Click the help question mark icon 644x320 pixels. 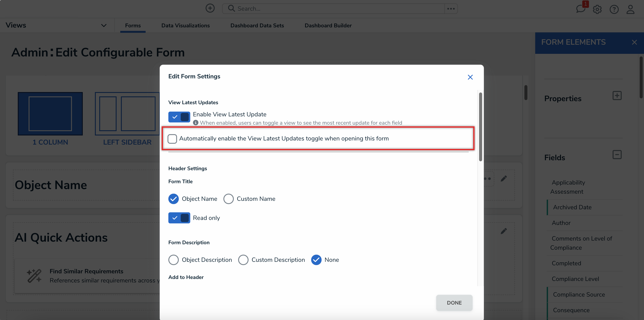pyautogui.click(x=614, y=10)
